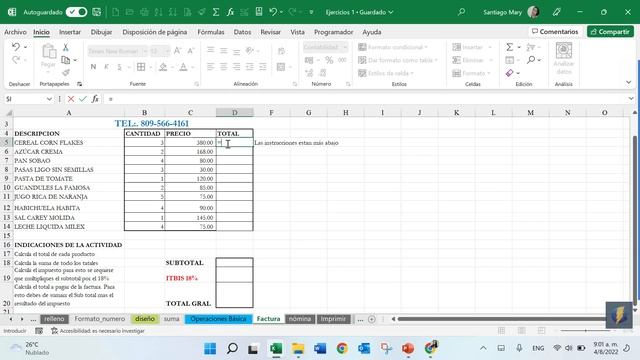Click the font color A swatch
This screenshot has height=360, width=640.
click(183, 67)
